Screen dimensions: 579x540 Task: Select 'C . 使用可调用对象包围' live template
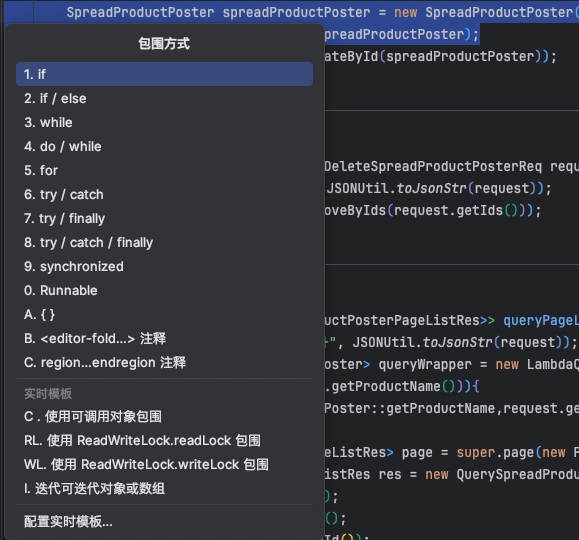(x=164, y=417)
